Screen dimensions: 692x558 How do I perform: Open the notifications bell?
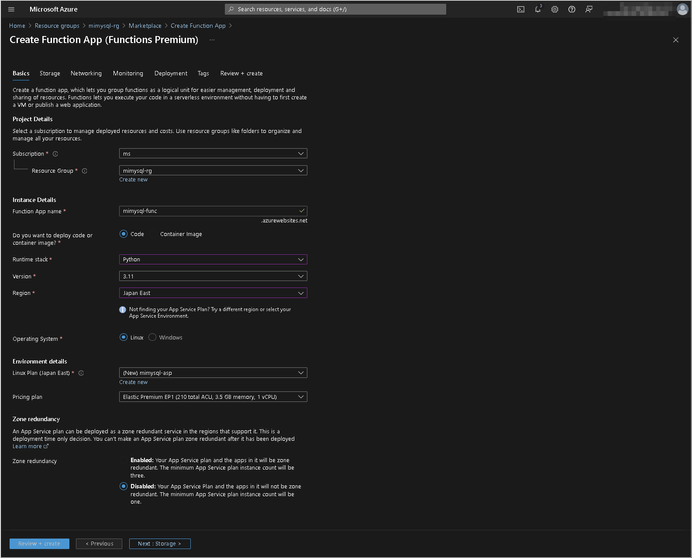pyautogui.click(x=538, y=9)
